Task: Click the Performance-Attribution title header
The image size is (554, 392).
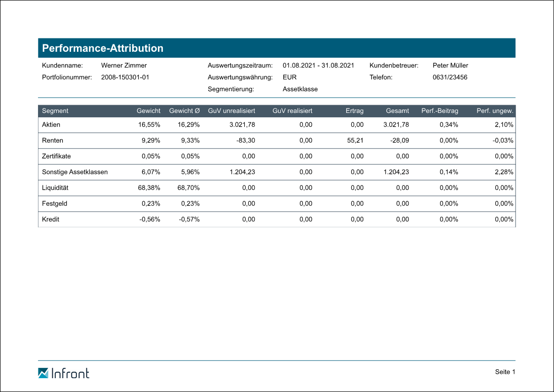Action: point(103,48)
